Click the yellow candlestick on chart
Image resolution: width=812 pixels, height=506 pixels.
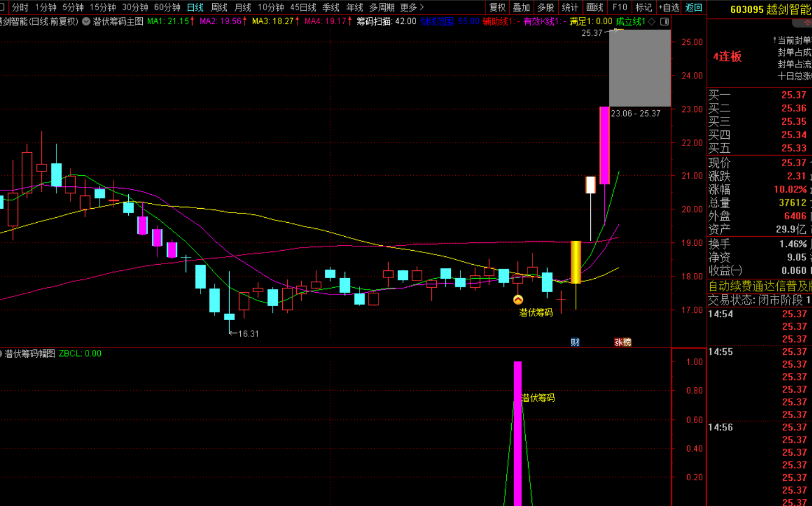pyautogui.click(x=576, y=262)
